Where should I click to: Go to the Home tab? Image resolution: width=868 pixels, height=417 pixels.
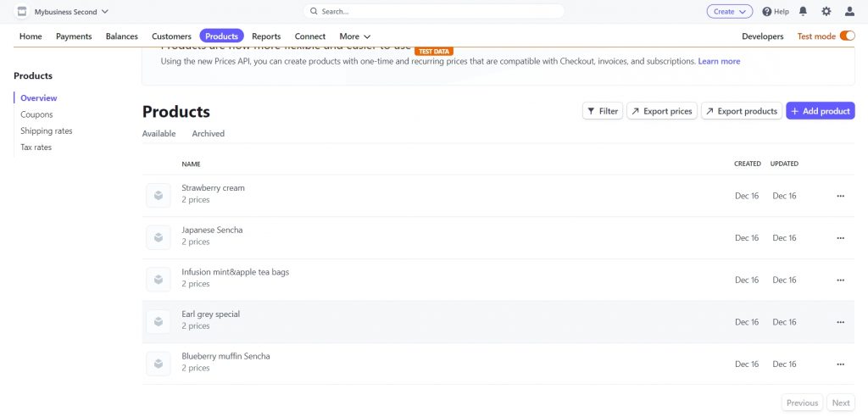tap(31, 36)
